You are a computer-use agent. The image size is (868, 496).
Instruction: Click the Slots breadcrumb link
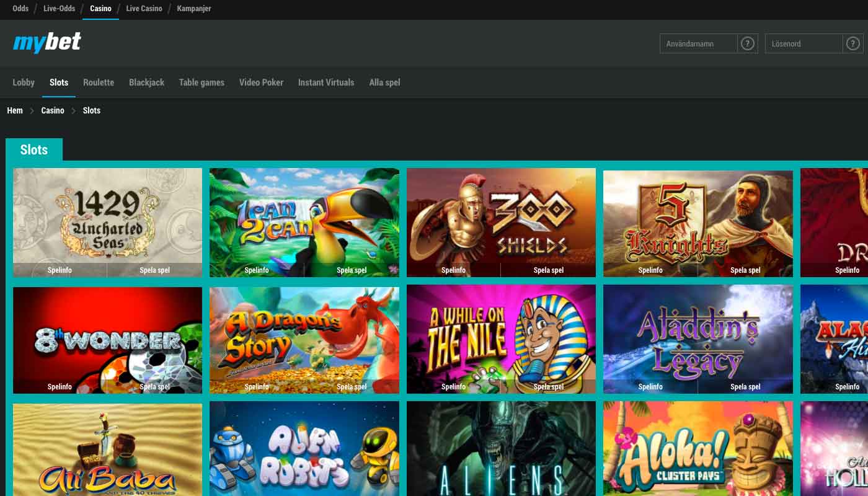92,110
